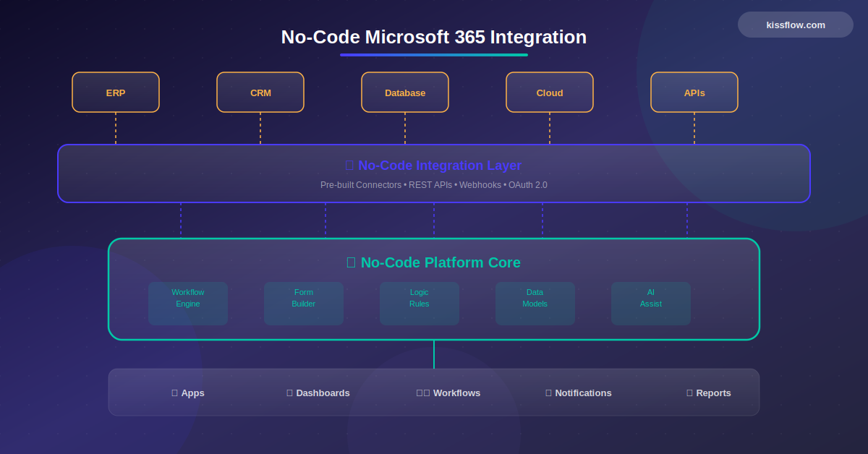Click the Workflows output item
Viewport: 868px width, 454px height.
448,393
